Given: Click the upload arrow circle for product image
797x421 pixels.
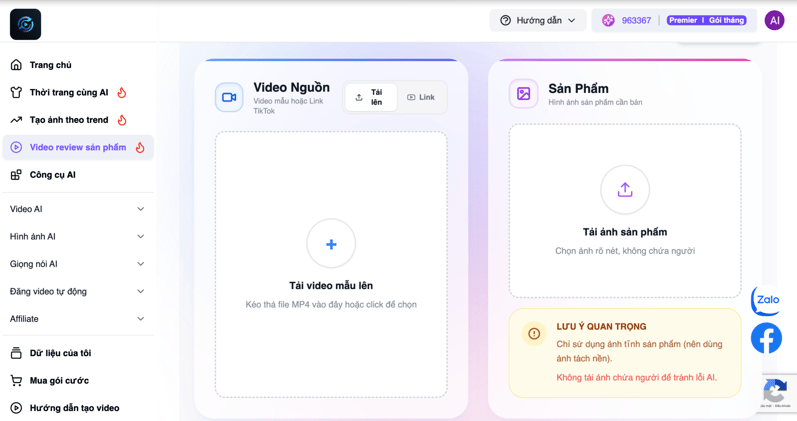Looking at the screenshot, I should click(x=625, y=190).
